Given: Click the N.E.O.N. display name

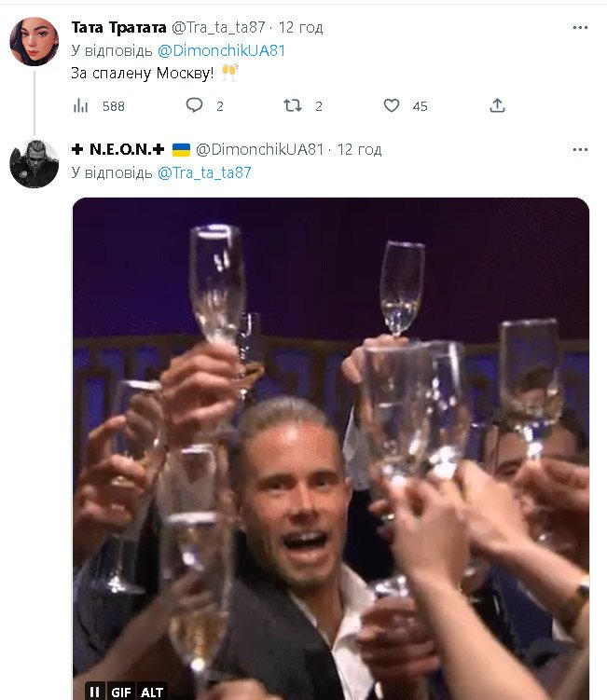Looking at the screenshot, I should point(118,150).
